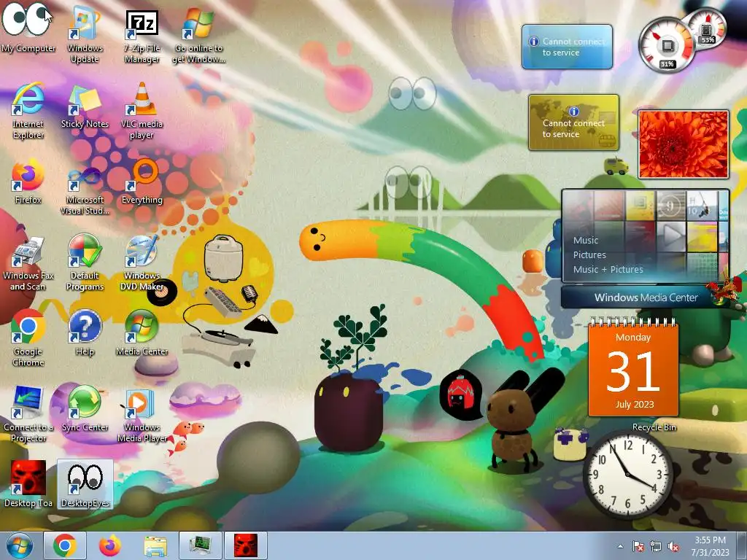The height and width of the screenshot is (560, 747).
Task: Launch the Media Center desktop shortcut
Action: [142, 333]
